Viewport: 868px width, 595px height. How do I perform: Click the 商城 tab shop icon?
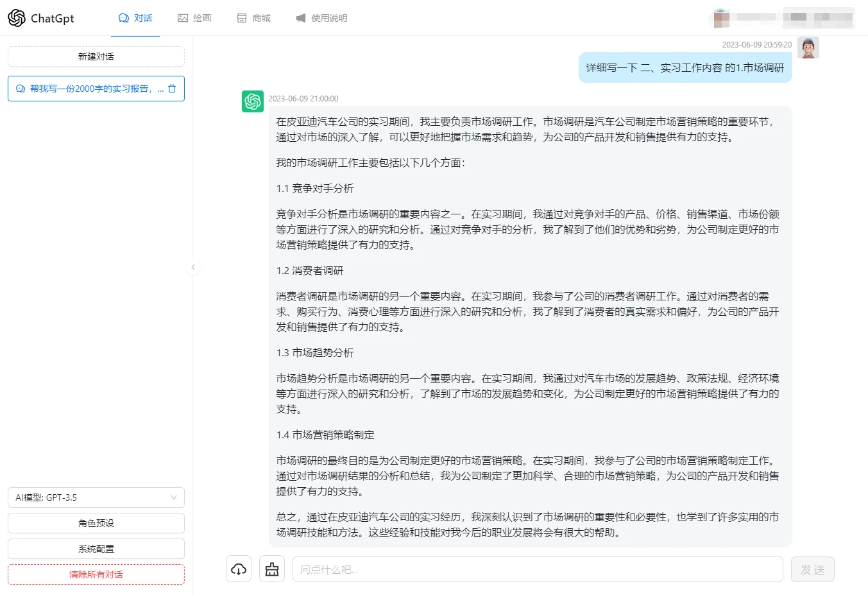point(242,18)
